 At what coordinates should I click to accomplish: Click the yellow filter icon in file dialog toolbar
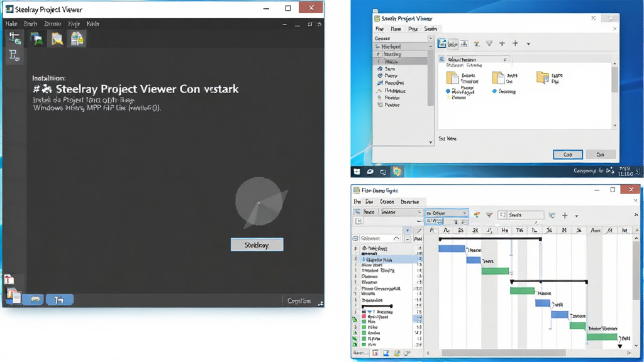(477, 44)
